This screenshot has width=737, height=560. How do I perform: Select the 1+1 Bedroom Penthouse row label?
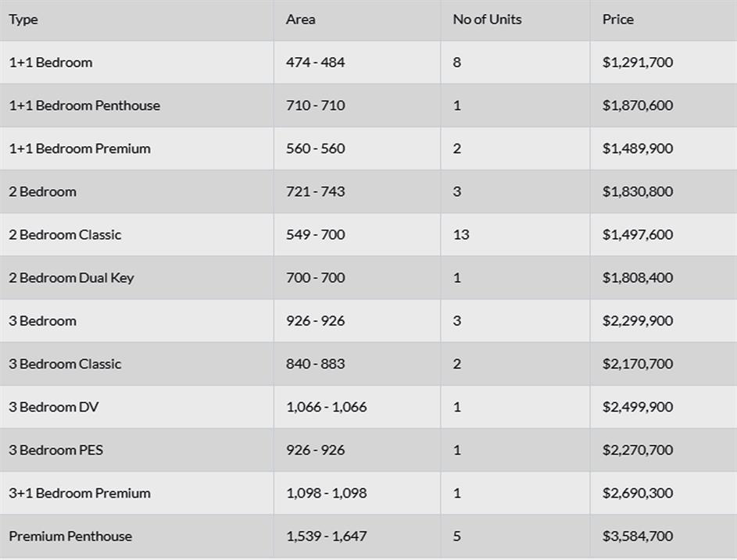point(84,105)
